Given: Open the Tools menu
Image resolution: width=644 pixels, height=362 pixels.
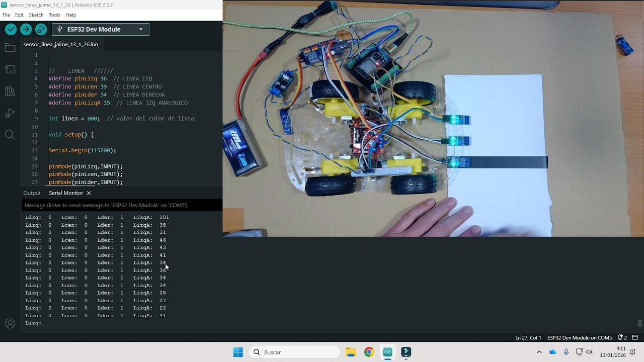Looking at the screenshot, I should pos(54,15).
